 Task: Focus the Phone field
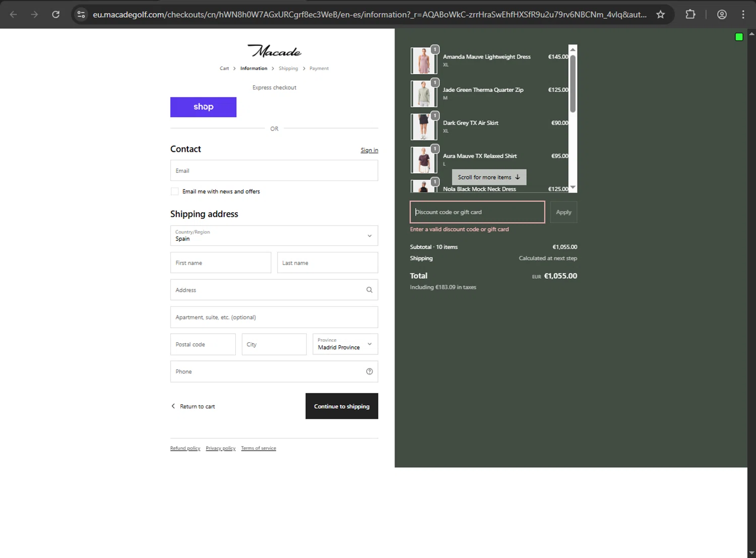click(274, 371)
